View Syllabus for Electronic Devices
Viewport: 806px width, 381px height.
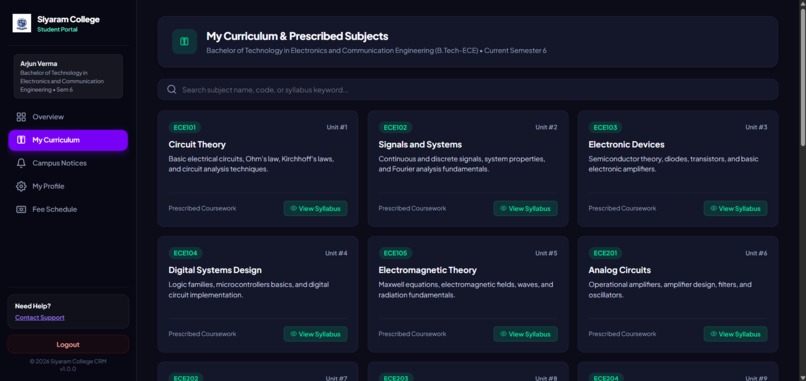(736, 208)
